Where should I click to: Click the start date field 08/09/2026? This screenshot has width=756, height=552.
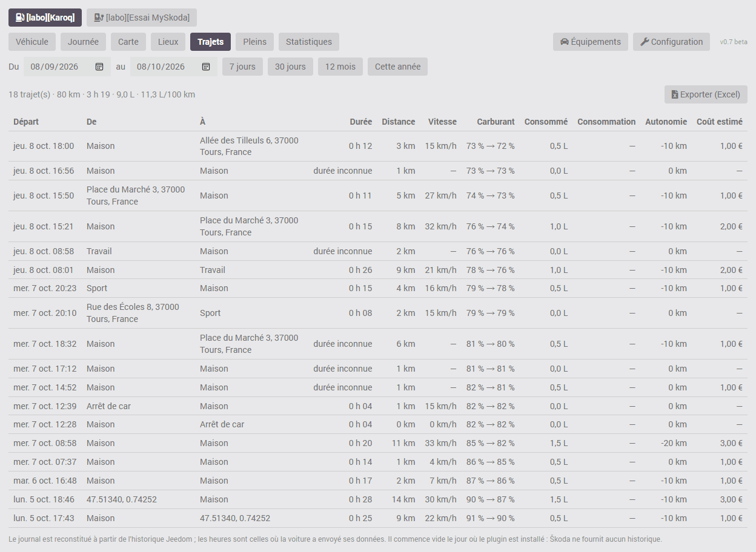[67, 67]
